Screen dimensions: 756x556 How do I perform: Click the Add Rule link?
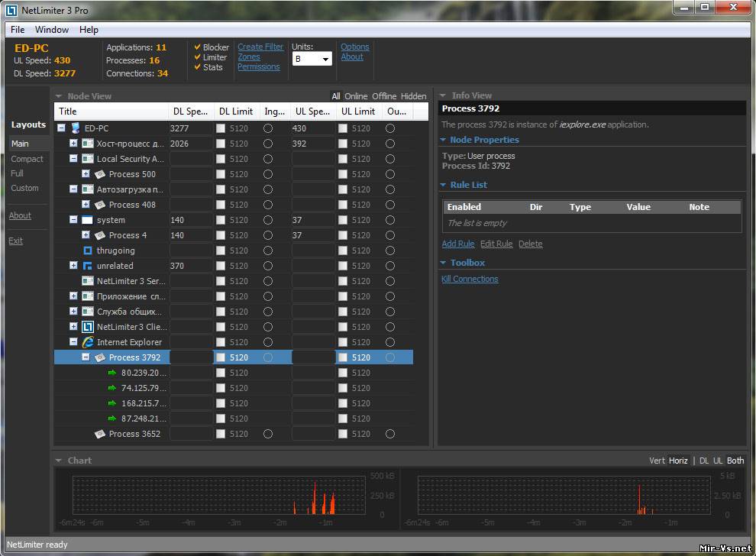[x=458, y=244]
